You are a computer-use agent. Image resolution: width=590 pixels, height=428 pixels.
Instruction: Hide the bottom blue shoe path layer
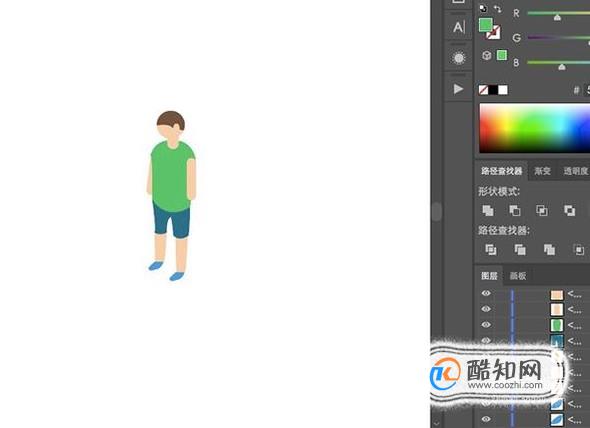click(486, 419)
